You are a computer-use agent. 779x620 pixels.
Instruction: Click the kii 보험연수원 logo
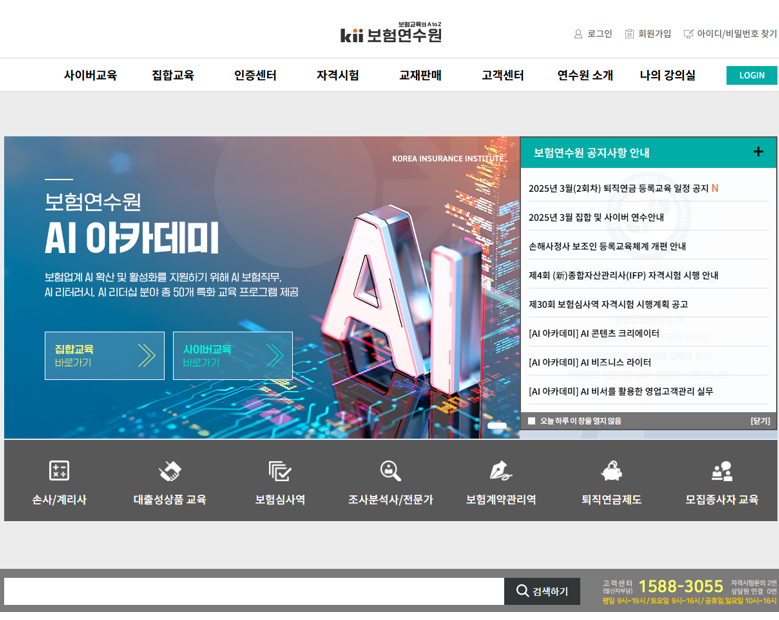pos(391,34)
